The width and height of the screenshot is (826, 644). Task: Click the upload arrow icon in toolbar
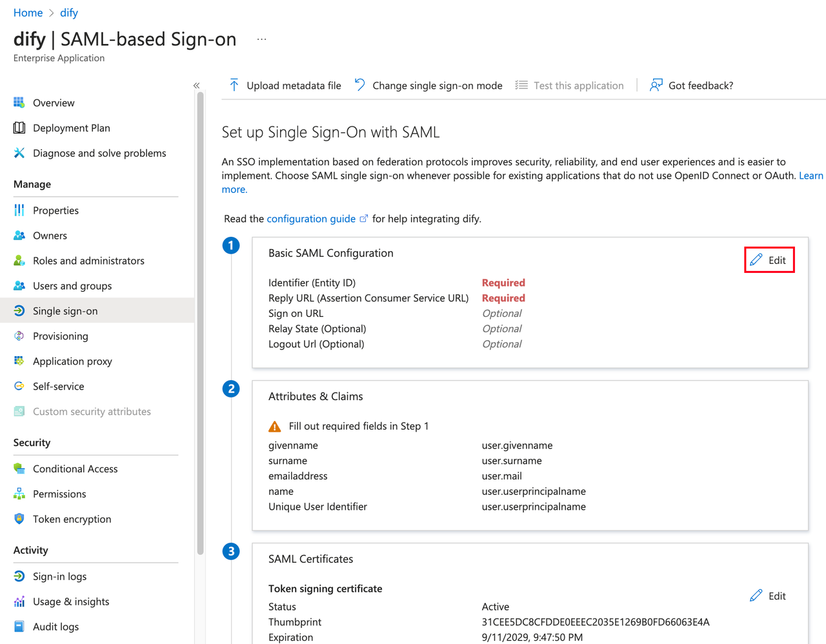pyautogui.click(x=234, y=85)
